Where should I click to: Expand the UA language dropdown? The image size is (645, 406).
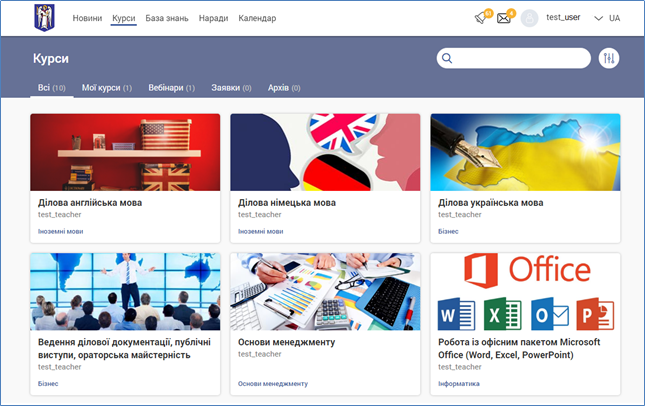coord(606,18)
